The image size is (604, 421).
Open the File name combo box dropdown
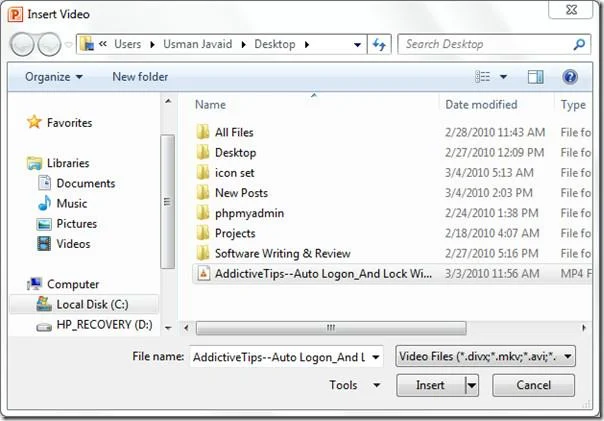click(376, 357)
